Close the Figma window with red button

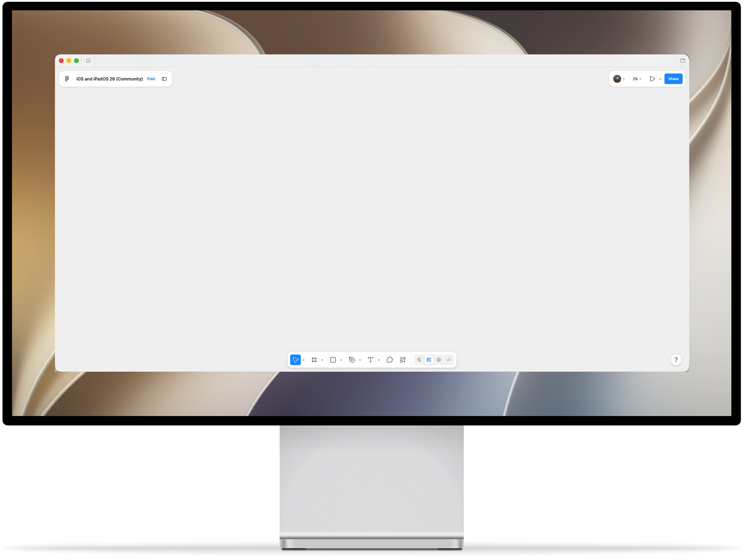(x=61, y=61)
